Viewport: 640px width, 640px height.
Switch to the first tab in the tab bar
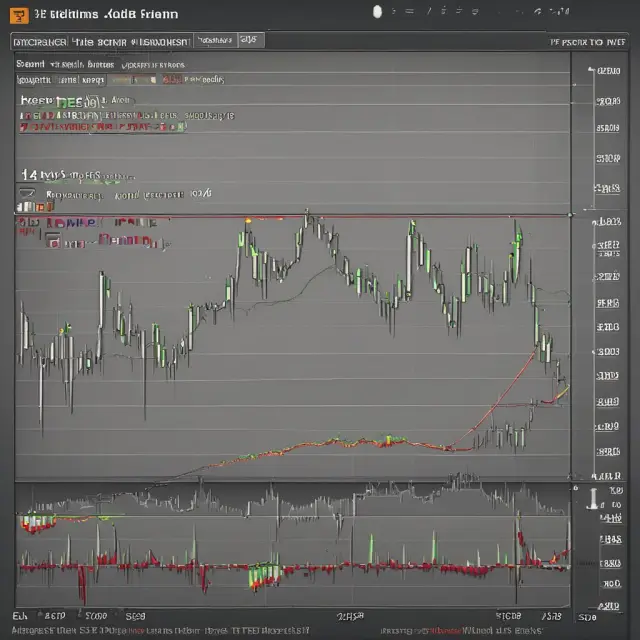point(40,42)
